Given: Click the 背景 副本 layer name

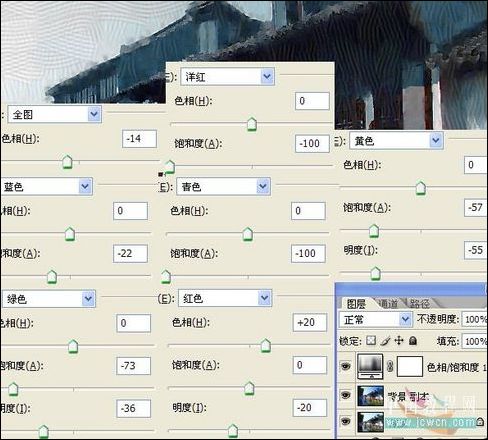Looking at the screenshot, I should click(408, 397).
